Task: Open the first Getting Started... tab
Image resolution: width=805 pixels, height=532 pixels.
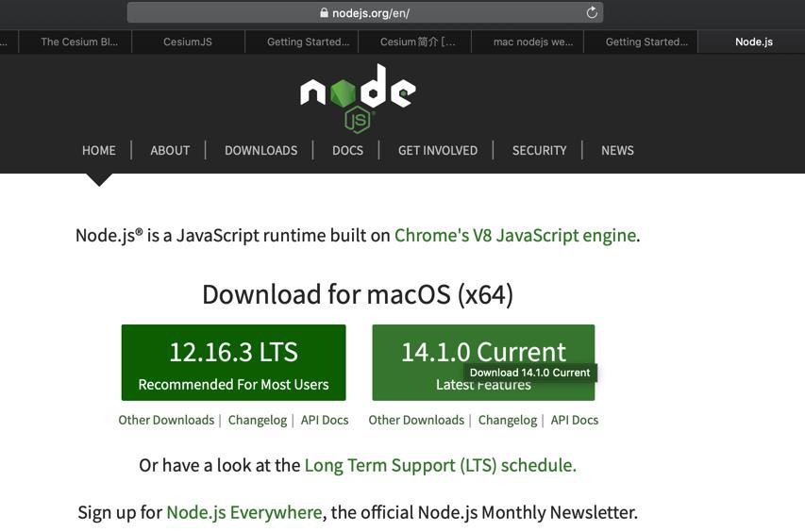Action: (x=302, y=42)
